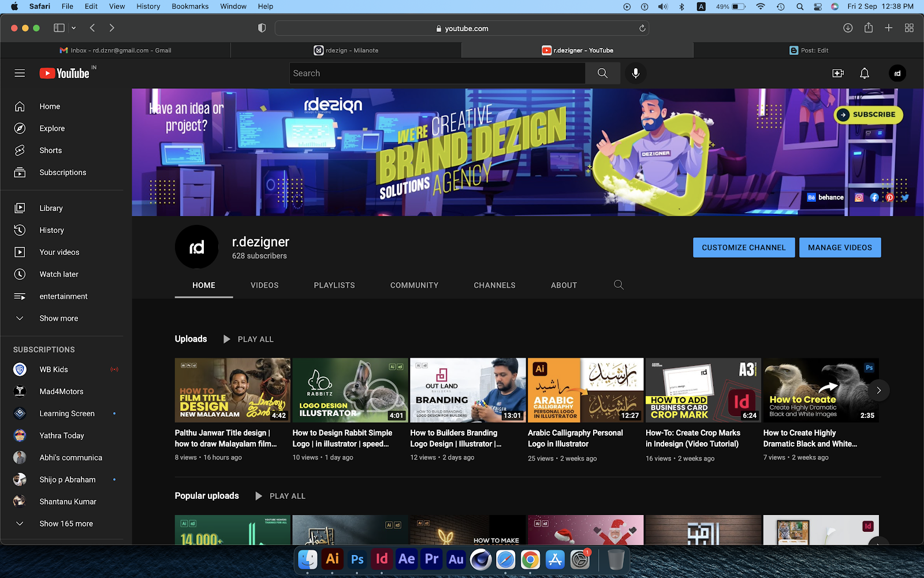924x578 pixels.
Task: Switch to the Community channel tab
Action: pyautogui.click(x=414, y=286)
